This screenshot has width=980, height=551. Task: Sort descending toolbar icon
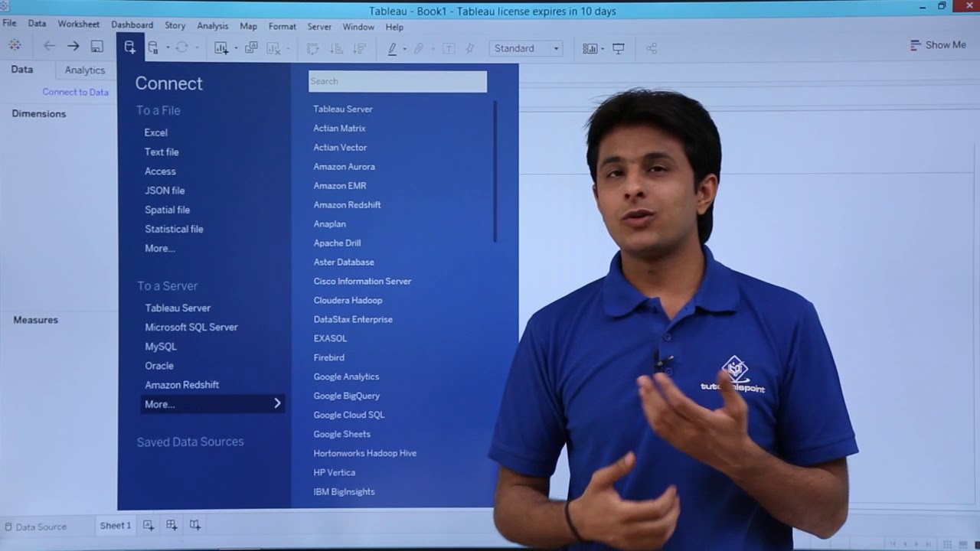[x=358, y=48]
